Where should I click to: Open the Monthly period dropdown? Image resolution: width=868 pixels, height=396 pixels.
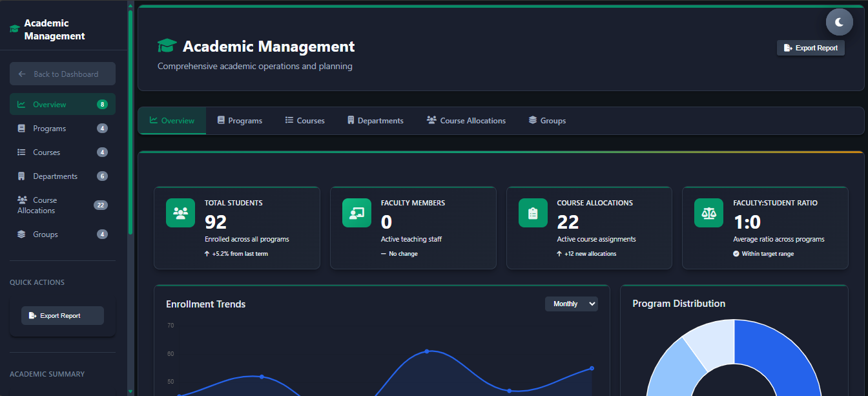pyautogui.click(x=571, y=304)
